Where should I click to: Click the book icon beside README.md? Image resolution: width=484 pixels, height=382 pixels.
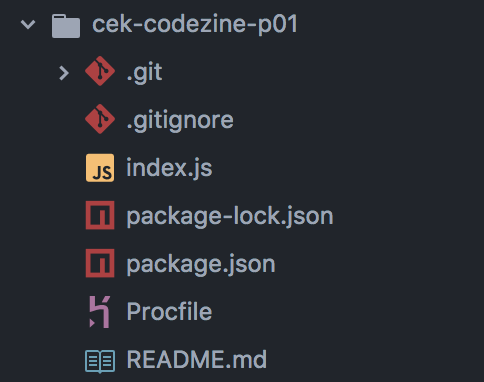[100, 361]
